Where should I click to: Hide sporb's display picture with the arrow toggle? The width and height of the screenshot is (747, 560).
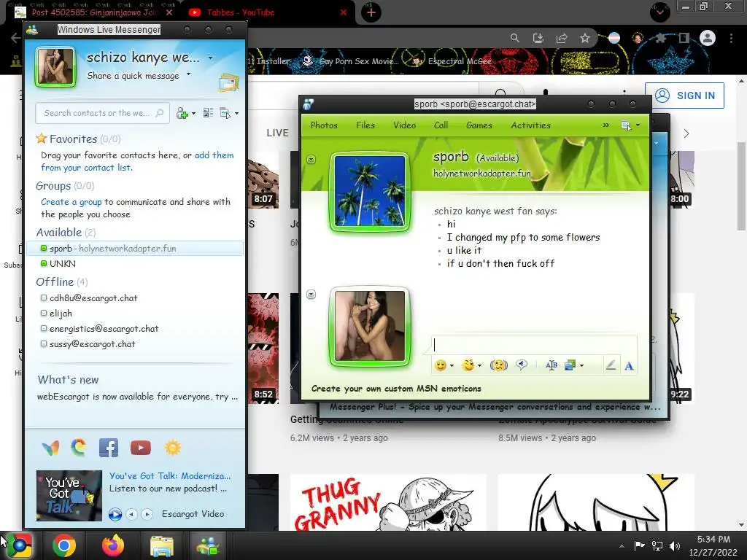point(311,159)
